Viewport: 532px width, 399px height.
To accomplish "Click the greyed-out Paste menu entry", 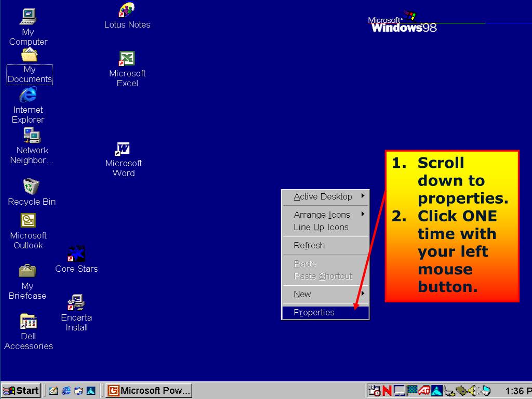I will pos(325,263).
